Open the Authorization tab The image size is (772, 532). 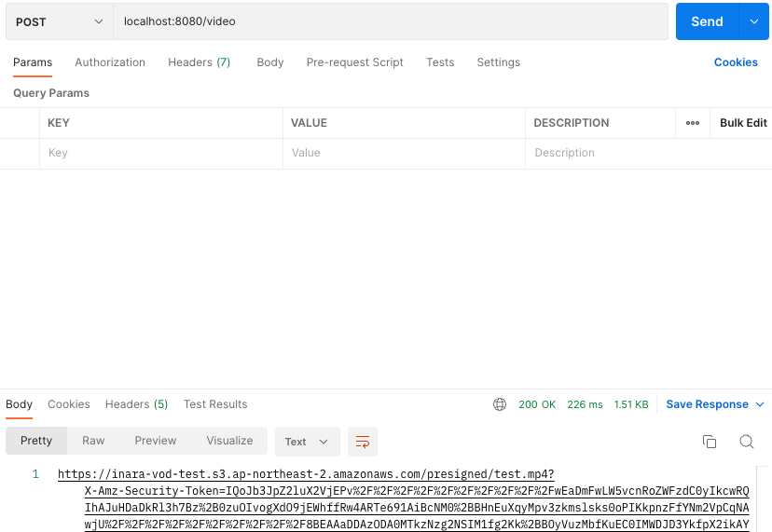pyautogui.click(x=110, y=62)
